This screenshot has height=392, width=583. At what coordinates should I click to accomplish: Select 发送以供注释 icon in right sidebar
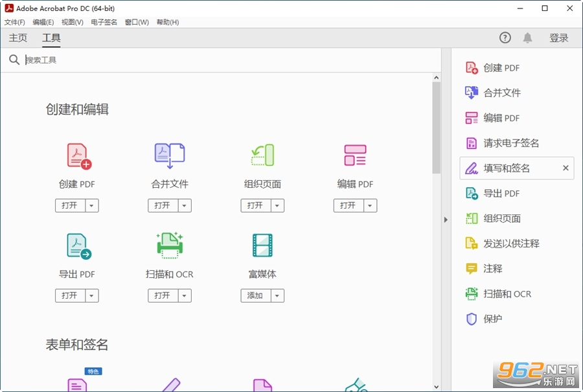(x=472, y=243)
